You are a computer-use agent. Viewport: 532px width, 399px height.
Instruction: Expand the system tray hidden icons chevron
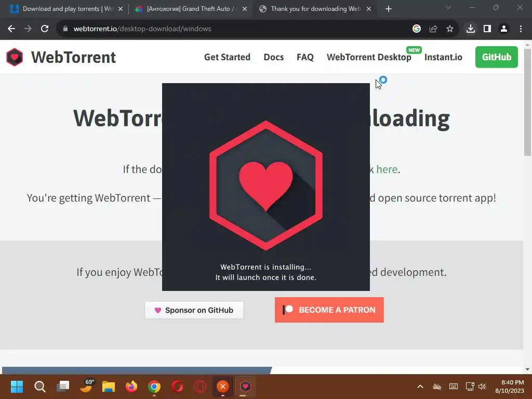[x=420, y=387]
